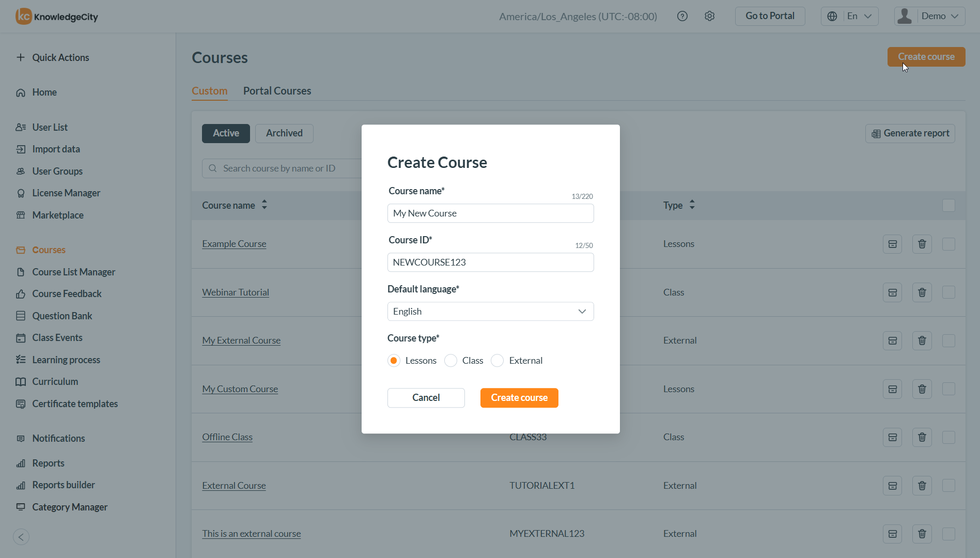Image resolution: width=980 pixels, height=558 pixels.
Task: Click orange Create course button in dialog
Action: click(x=519, y=398)
